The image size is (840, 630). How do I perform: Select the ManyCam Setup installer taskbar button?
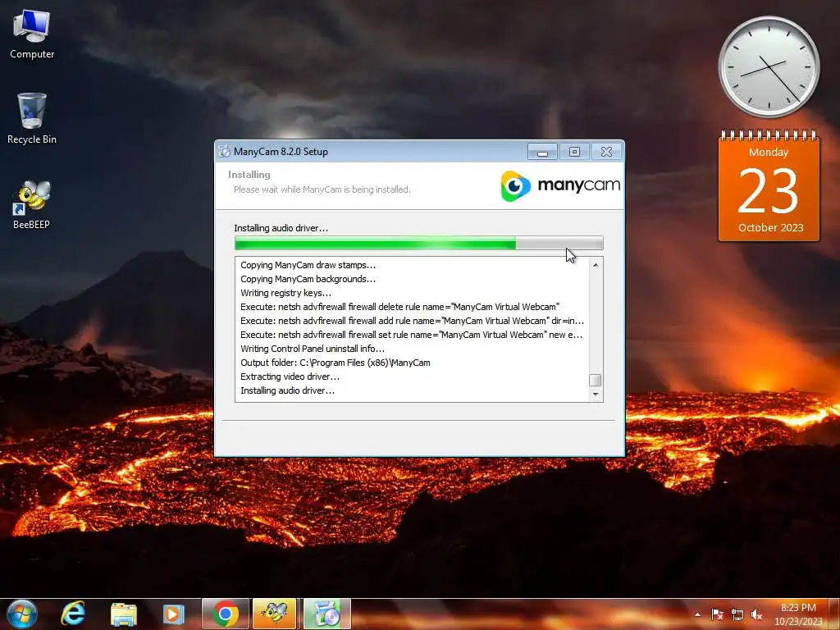click(326, 614)
